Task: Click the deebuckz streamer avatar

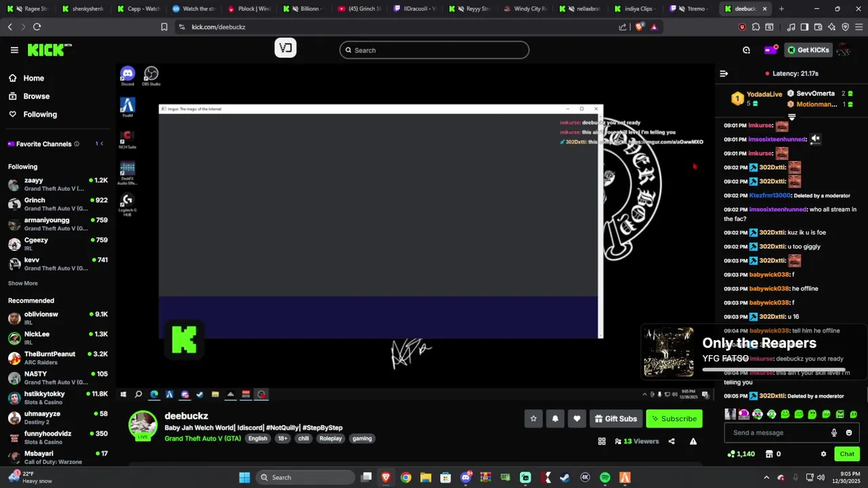Action: [x=143, y=425]
